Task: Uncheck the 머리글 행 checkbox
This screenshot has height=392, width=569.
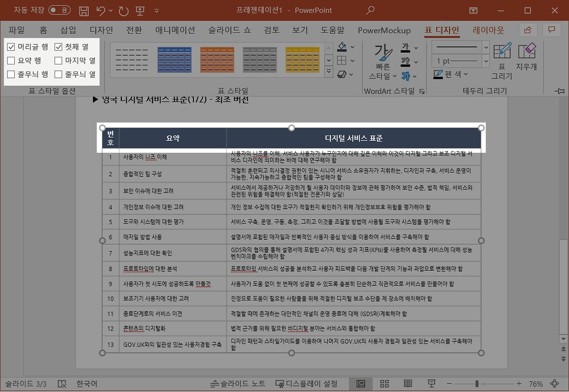Action: 11,47
